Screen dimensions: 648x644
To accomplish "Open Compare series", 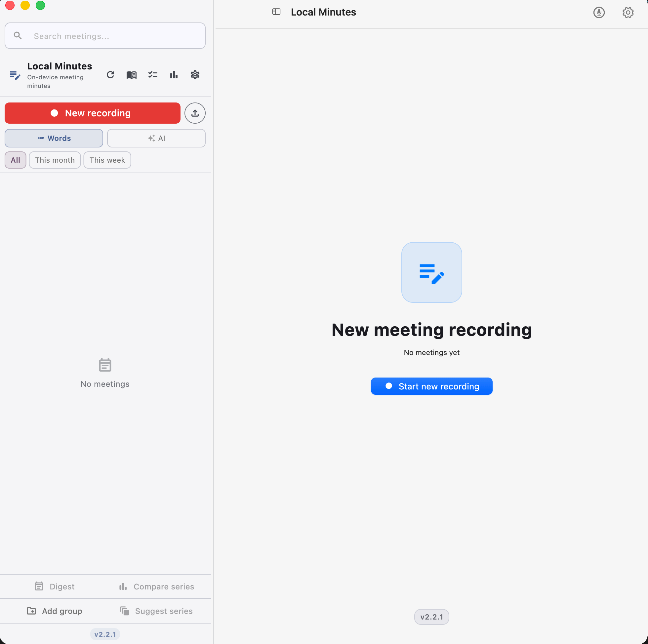I will (x=156, y=586).
